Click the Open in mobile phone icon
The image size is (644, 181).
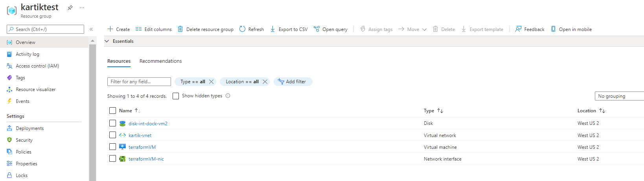click(x=553, y=29)
